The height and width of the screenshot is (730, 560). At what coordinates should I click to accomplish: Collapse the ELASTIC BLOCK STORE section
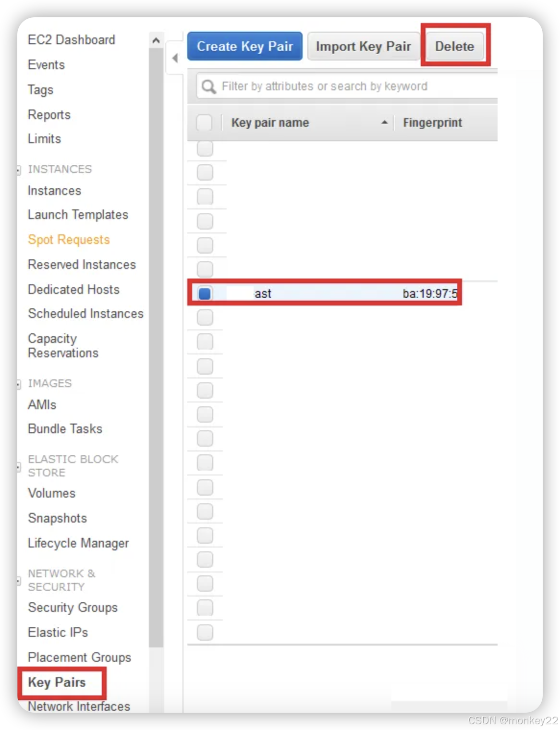[x=19, y=466]
